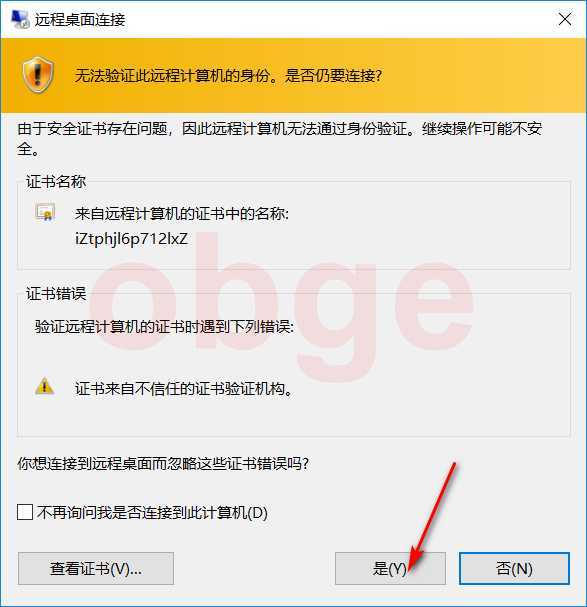The image size is (587, 607).
Task: Click the 证书错误 group heading
Action: click(x=56, y=293)
